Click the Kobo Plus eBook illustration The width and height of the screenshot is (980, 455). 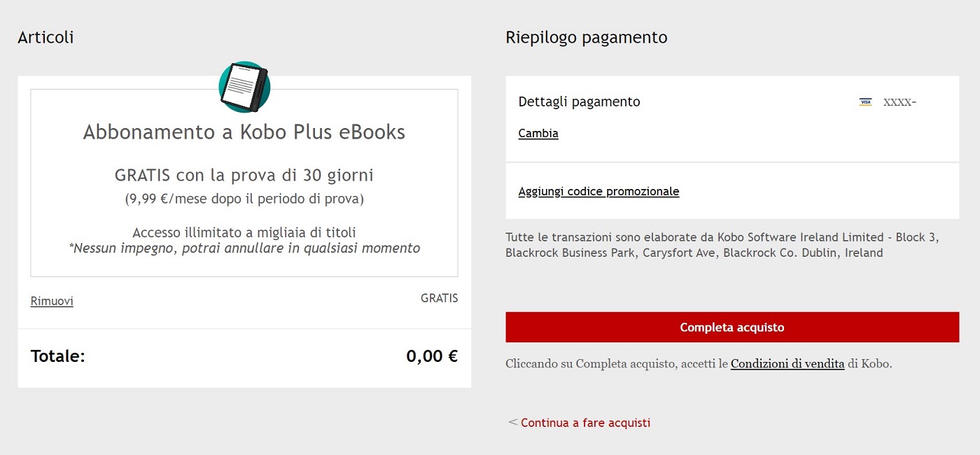coord(244,86)
